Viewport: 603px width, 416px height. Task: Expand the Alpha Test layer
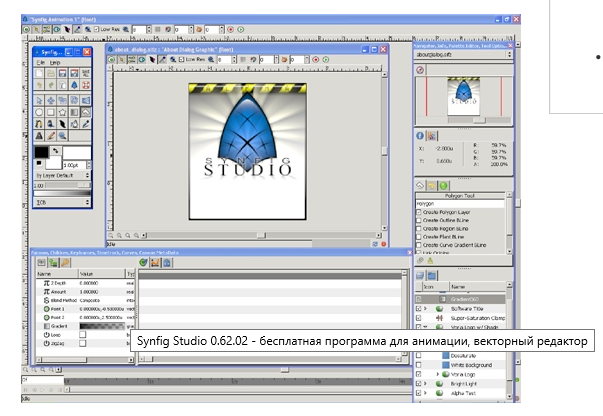425,393
